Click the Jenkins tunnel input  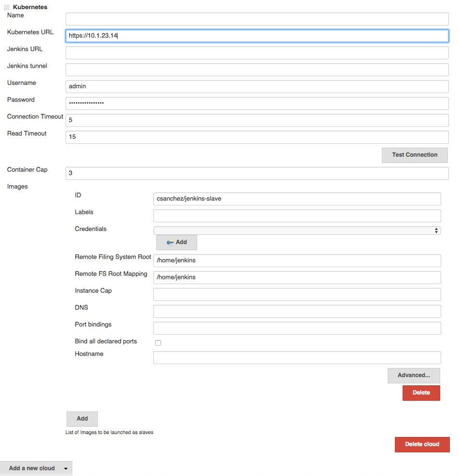[257, 69]
